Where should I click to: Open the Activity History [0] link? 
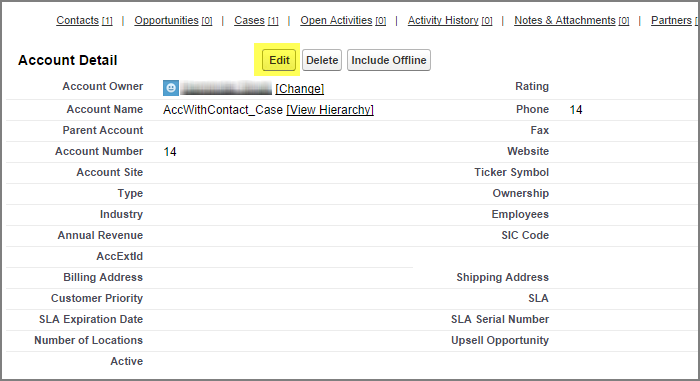click(450, 20)
